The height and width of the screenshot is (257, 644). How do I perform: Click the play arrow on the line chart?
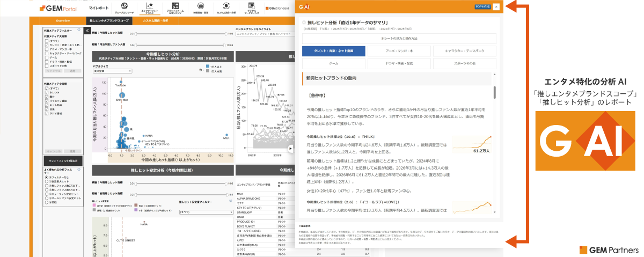[x=290, y=149]
